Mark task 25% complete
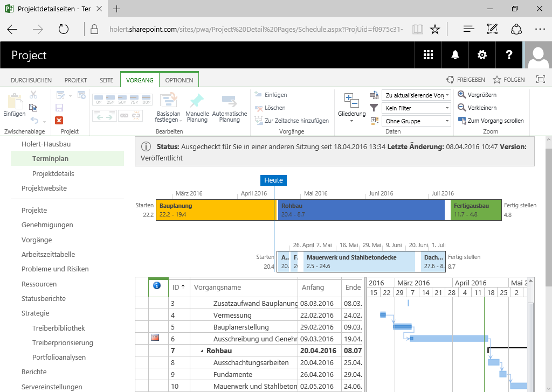 [111, 100]
